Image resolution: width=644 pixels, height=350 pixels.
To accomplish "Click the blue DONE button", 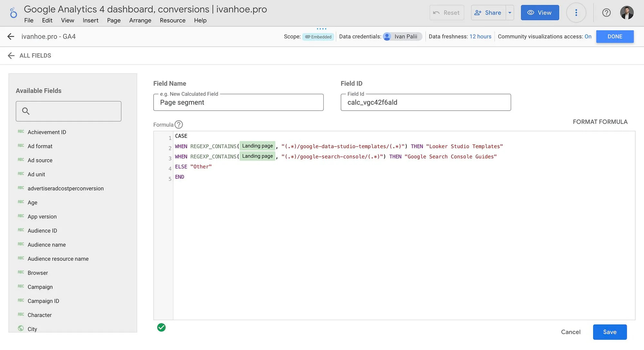I will (x=615, y=36).
